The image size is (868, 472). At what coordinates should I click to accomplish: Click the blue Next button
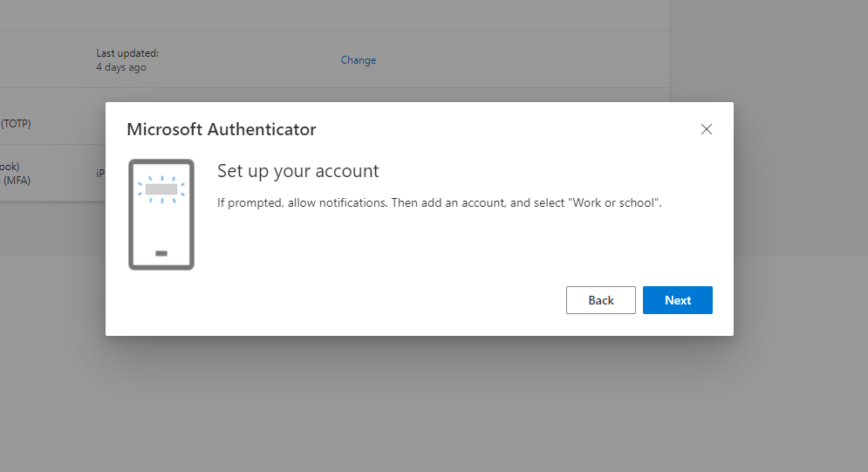678,300
